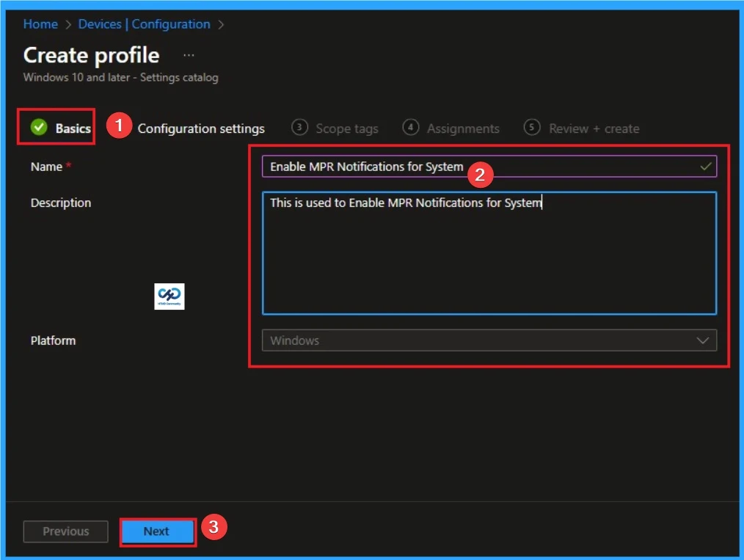Image resolution: width=744 pixels, height=560 pixels.
Task: Click the Next button
Action: 156,531
